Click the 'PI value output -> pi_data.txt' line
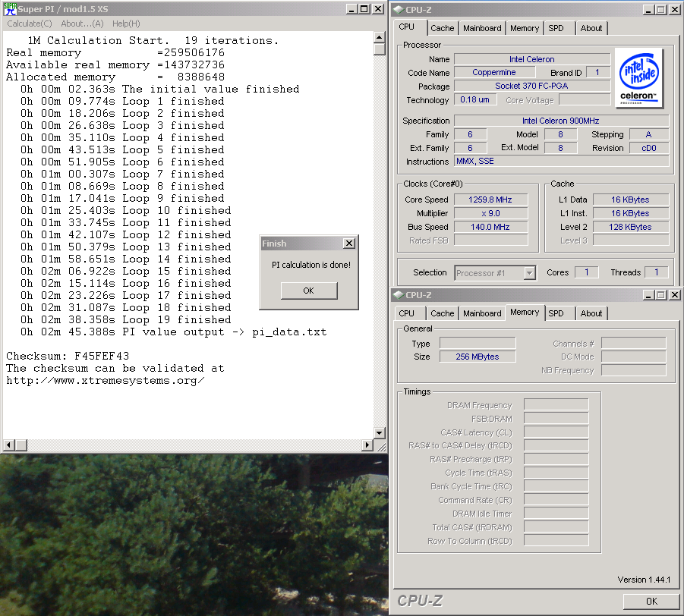The height and width of the screenshot is (616, 684). (x=173, y=332)
